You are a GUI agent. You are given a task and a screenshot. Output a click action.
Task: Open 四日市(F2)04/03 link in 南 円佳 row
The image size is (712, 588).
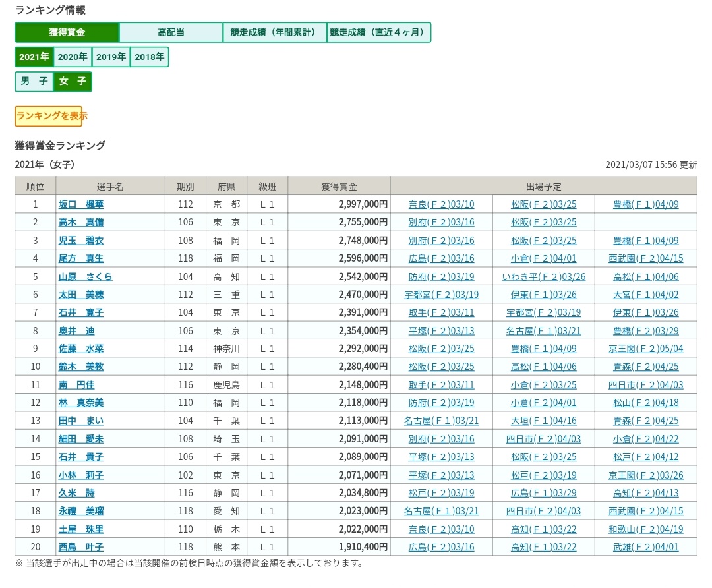(645, 384)
